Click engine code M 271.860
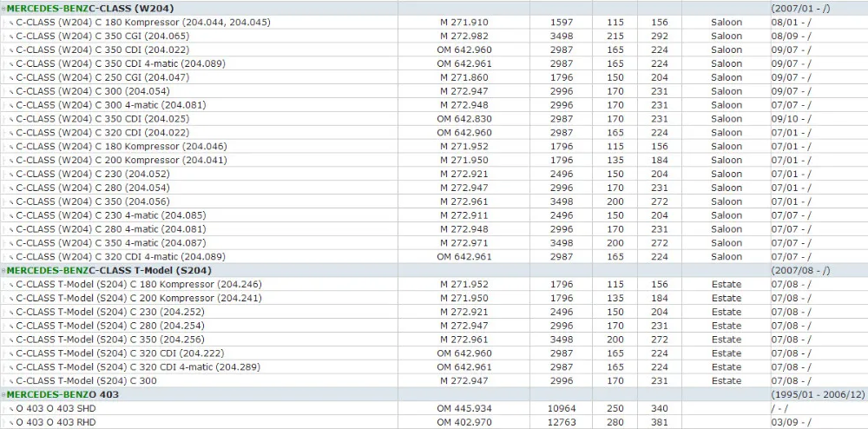Viewport: 868px width, 429px height. (464, 77)
